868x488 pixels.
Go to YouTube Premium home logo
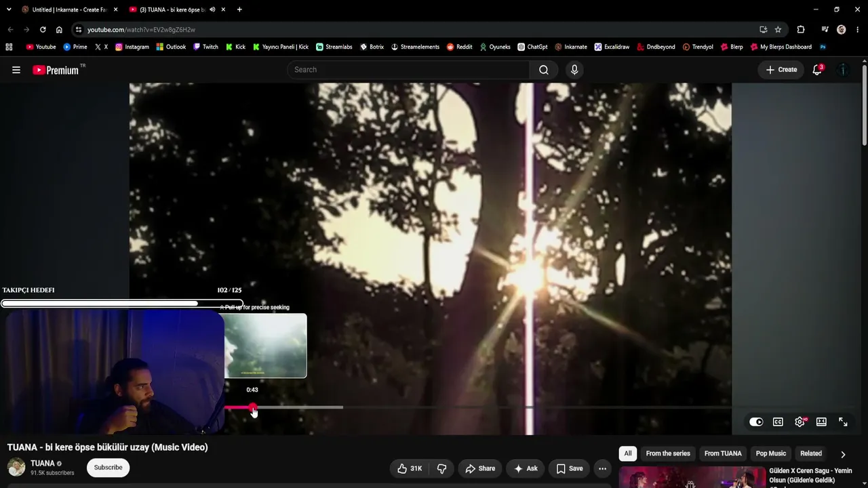[x=56, y=70]
